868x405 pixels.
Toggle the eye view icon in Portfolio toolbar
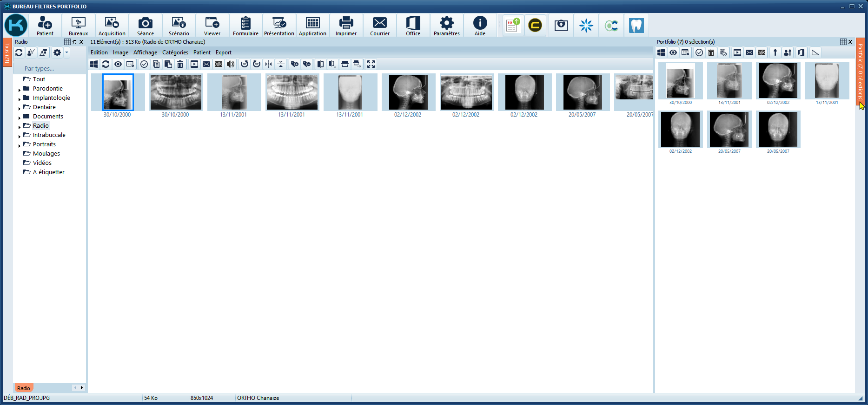[673, 52]
